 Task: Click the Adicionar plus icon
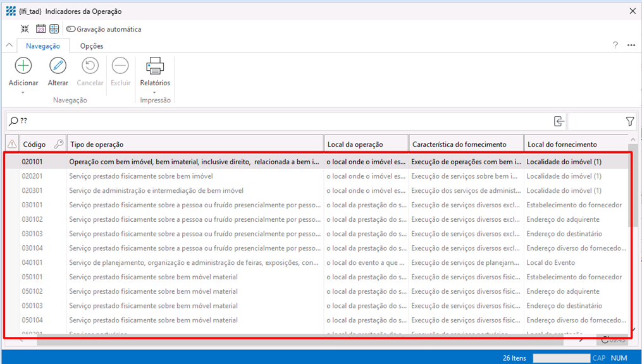click(x=23, y=66)
